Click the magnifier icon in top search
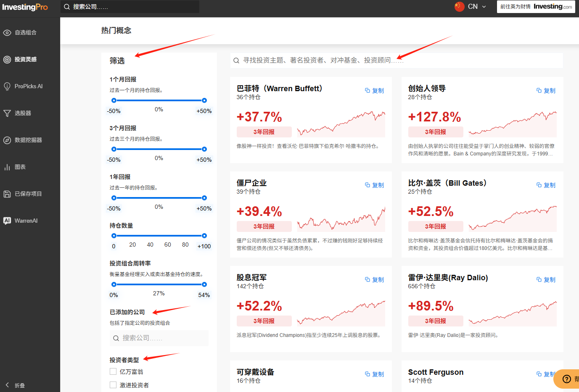Screen dimensions: 579x392 point(67,7)
